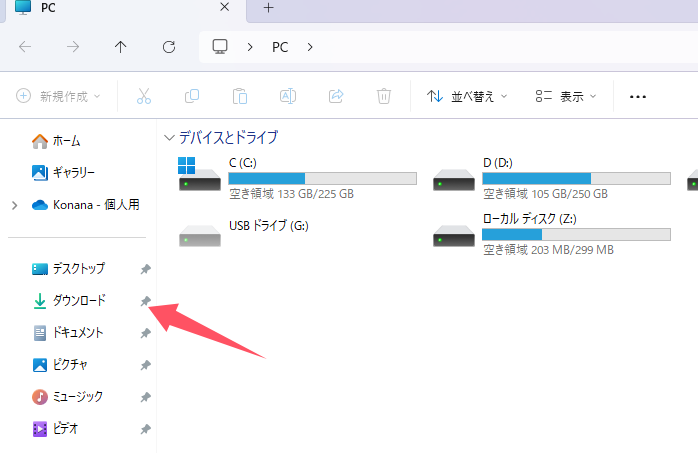Open デスクトップ in quick access
The width and height of the screenshot is (698, 453).
[68, 269]
